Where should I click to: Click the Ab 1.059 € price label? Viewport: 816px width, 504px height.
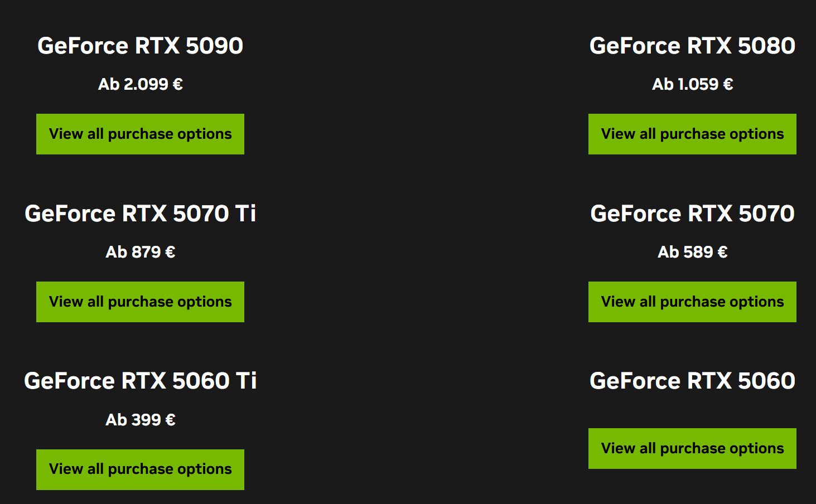(x=692, y=84)
